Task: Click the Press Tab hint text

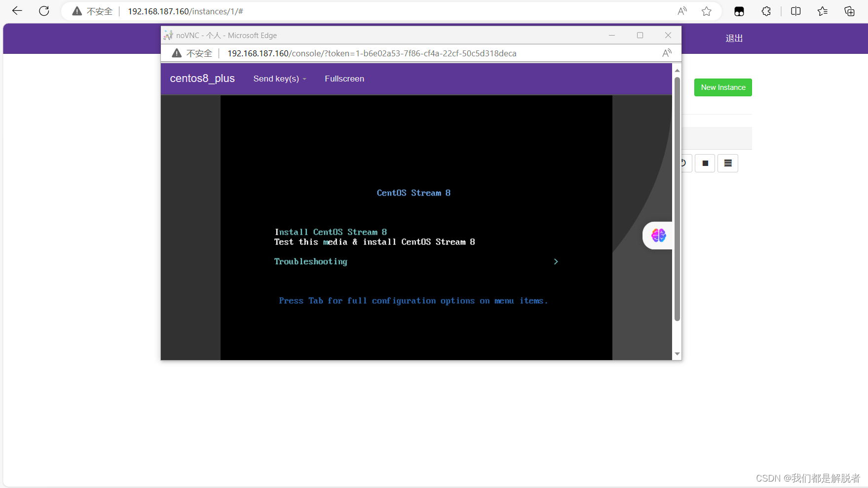Action: (x=414, y=301)
